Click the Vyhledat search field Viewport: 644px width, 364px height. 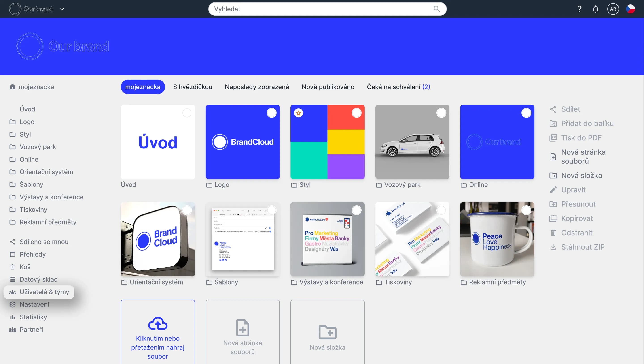coord(320,9)
